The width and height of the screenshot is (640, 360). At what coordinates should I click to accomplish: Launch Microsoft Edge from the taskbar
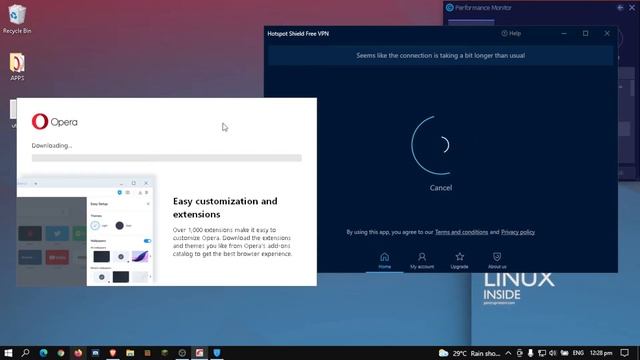coord(43,353)
